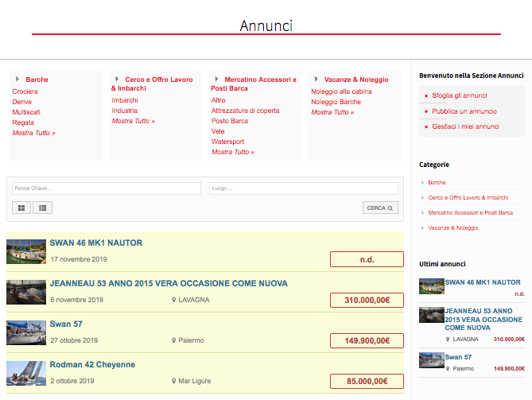Click the 310.000,00€ price box
This screenshot has width=532, height=400.
pos(367,300)
